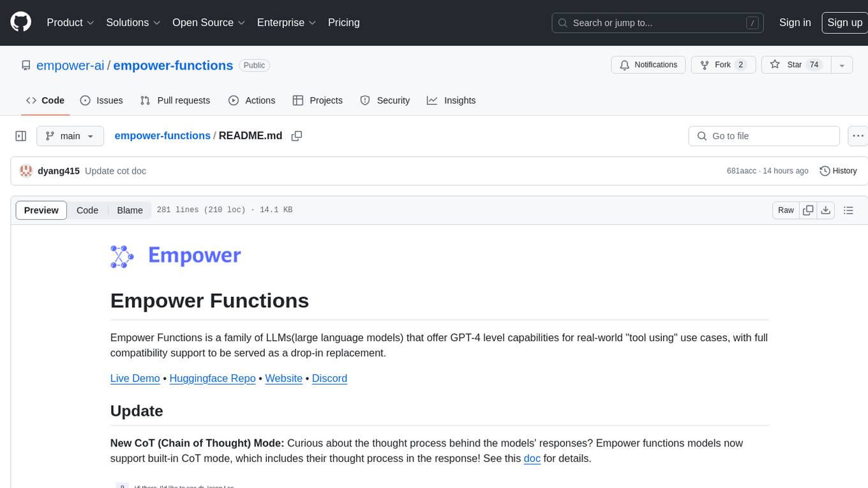This screenshot has height=488, width=868.
Task: Select the Blame view
Action: [130, 210]
